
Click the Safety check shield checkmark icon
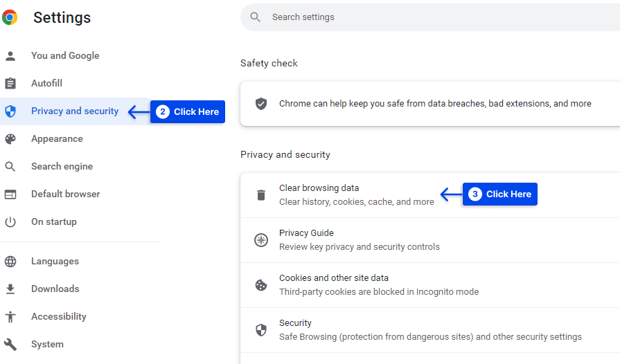click(261, 104)
